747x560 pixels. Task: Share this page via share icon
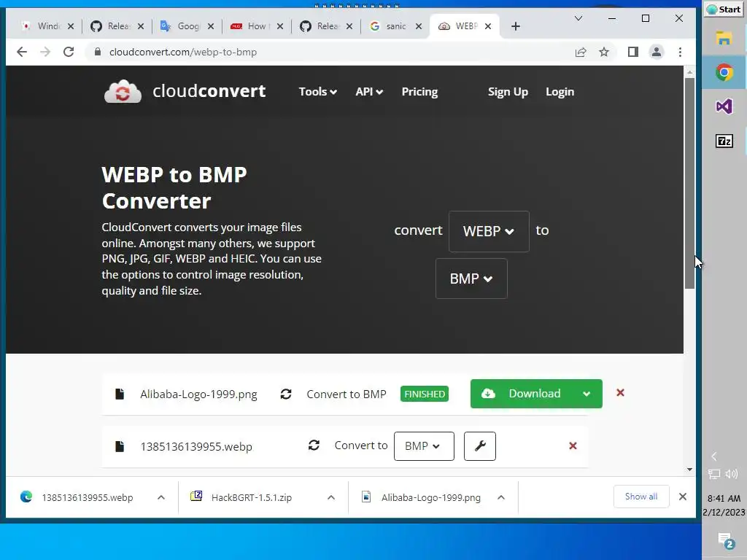click(580, 52)
